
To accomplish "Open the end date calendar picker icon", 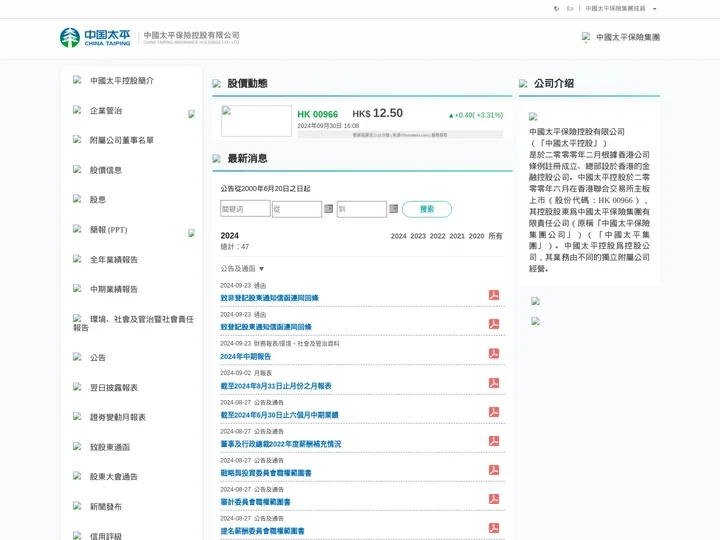I will click(394, 208).
